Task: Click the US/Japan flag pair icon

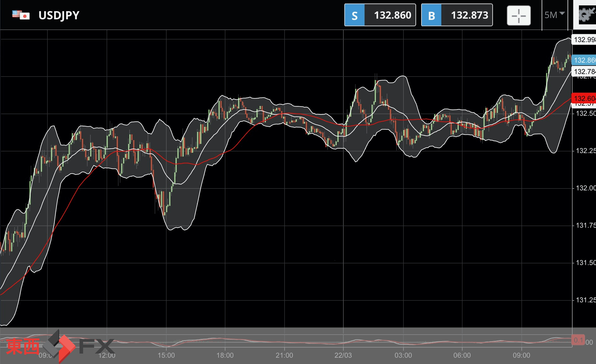Action: coord(21,15)
